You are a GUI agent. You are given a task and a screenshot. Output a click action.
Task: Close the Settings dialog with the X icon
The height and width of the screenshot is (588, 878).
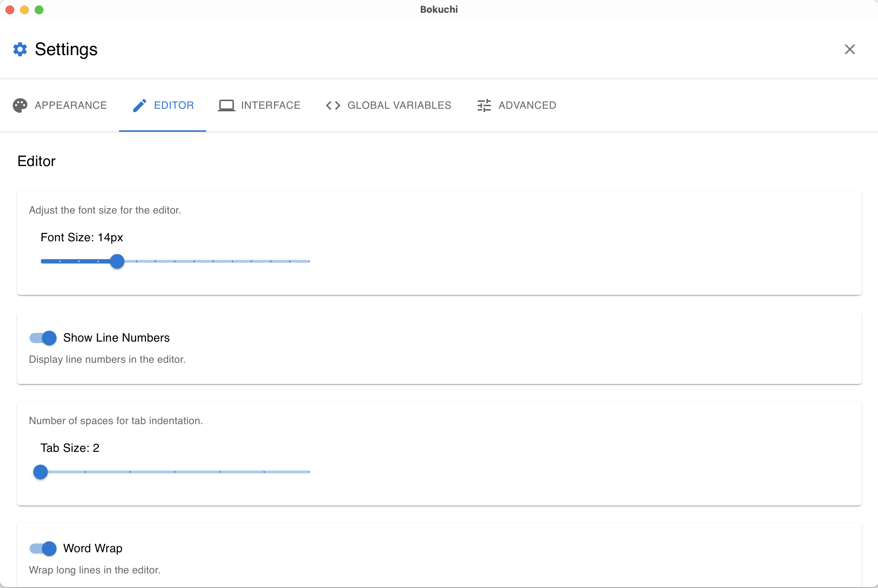pyautogui.click(x=850, y=49)
